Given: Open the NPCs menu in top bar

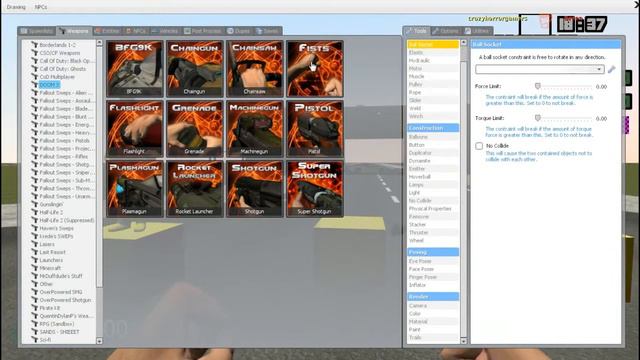Looking at the screenshot, I should pos(41,7).
